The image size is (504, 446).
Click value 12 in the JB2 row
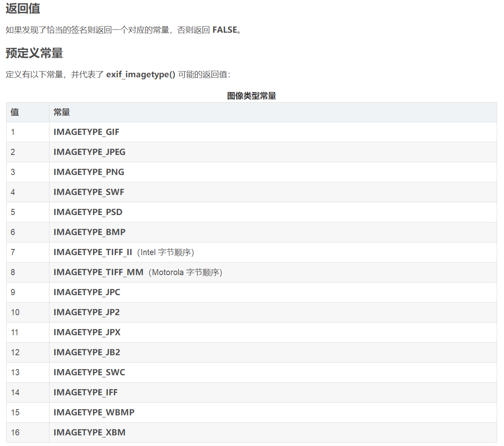pos(15,352)
